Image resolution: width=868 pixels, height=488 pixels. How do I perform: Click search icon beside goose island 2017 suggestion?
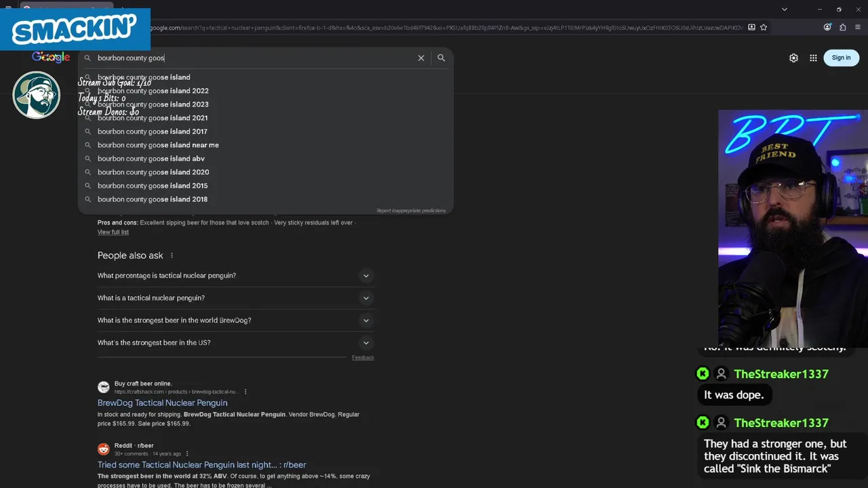[x=87, y=131]
